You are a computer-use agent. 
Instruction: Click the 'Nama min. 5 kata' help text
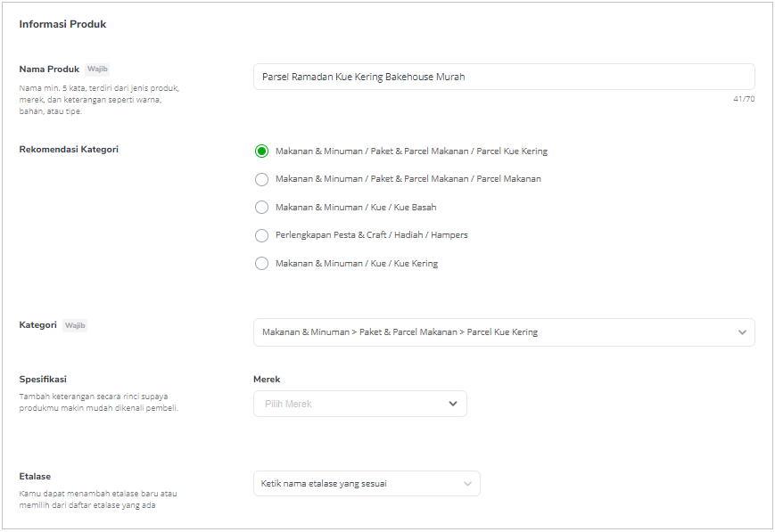coord(99,100)
